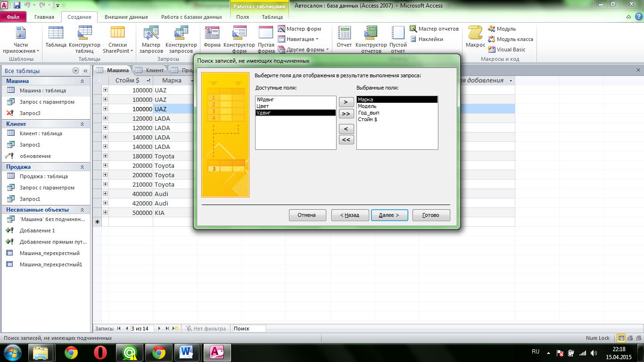Add the selected field with the > button

pyautogui.click(x=347, y=102)
